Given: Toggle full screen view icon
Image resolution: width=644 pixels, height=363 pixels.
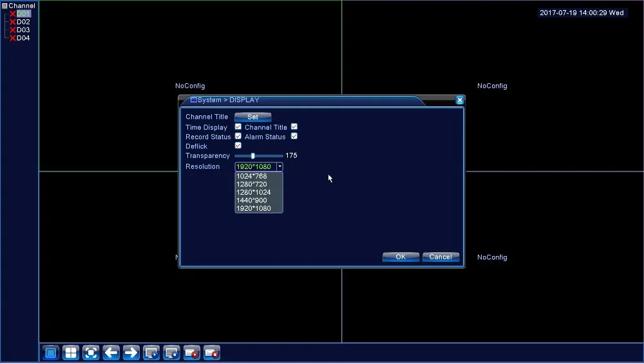Looking at the screenshot, I should pyautogui.click(x=91, y=353).
